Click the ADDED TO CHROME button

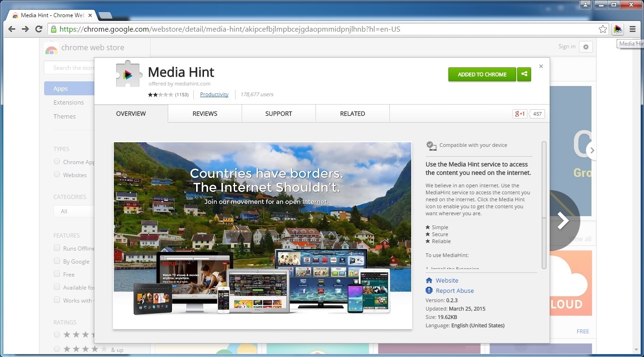(482, 74)
